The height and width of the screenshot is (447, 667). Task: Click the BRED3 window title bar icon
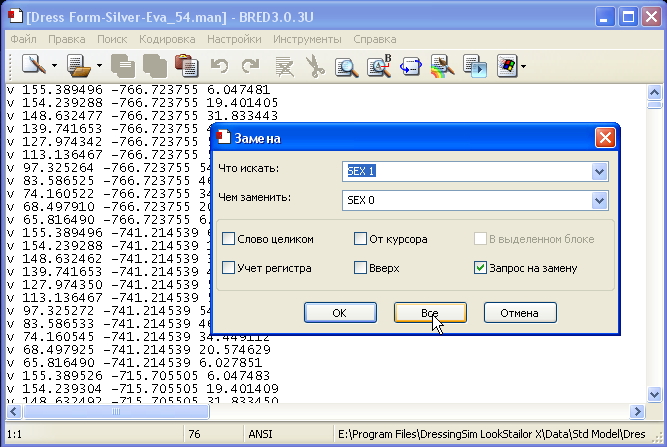[x=15, y=17]
